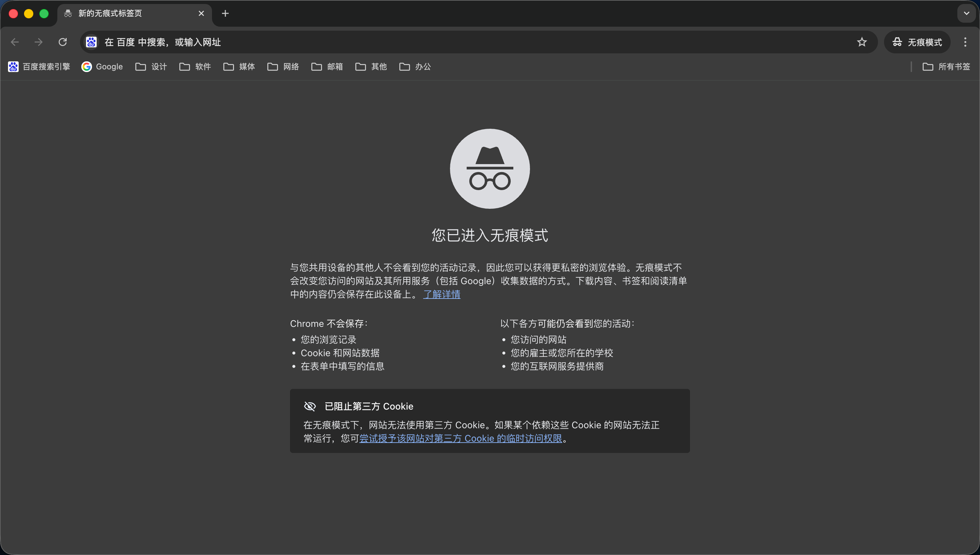The height and width of the screenshot is (555, 980).
Task: Click the back navigation arrow
Action: click(14, 42)
